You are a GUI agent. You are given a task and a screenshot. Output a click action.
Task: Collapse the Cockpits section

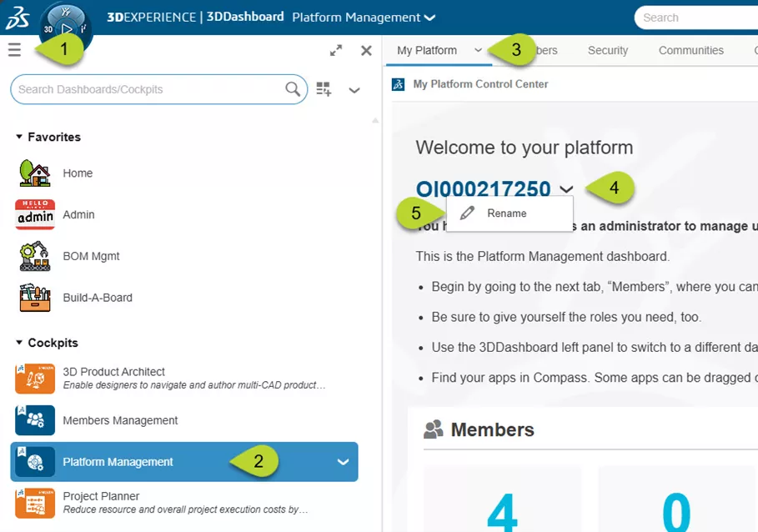pos(19,343)
